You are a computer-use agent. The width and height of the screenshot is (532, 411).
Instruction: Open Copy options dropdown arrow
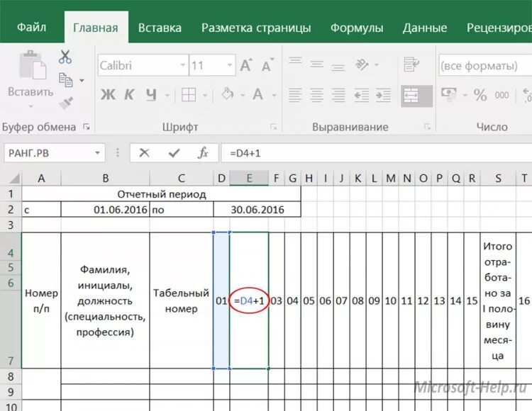point(82,81)
